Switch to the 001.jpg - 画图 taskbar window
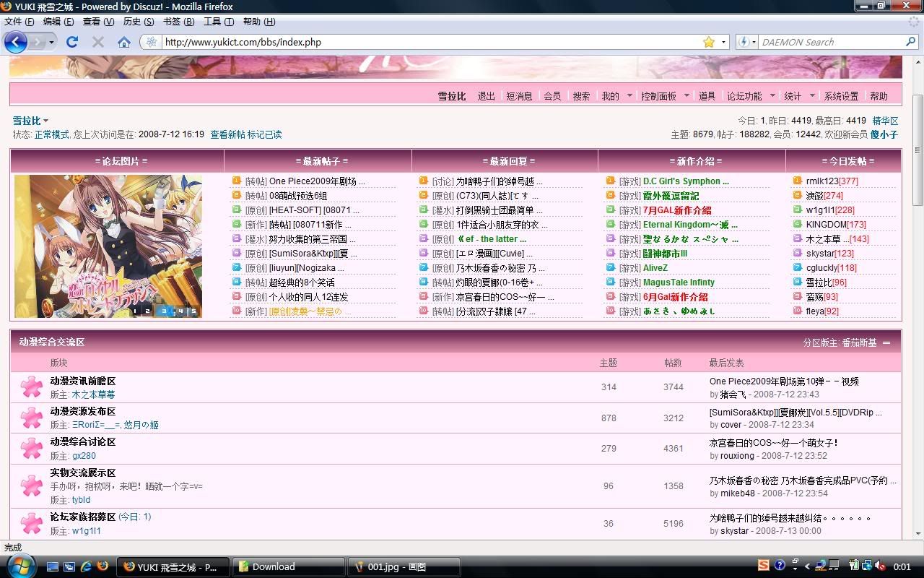Viewport: 924px width, 578px height. [404, 566]
